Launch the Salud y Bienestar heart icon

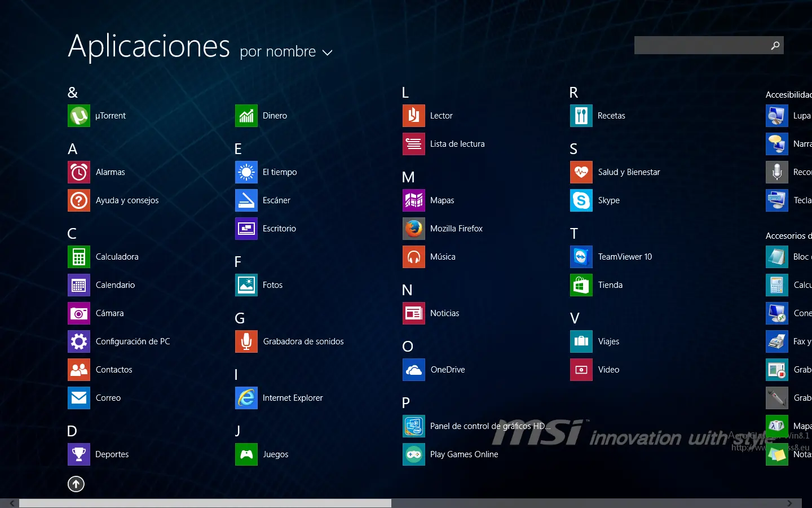[x=581, y=172]
